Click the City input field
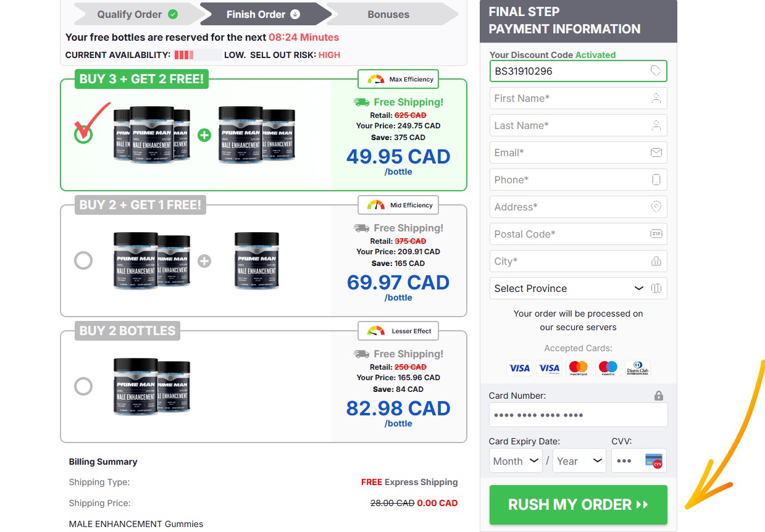This screenshot has width=765, height=532. [578, 261]
